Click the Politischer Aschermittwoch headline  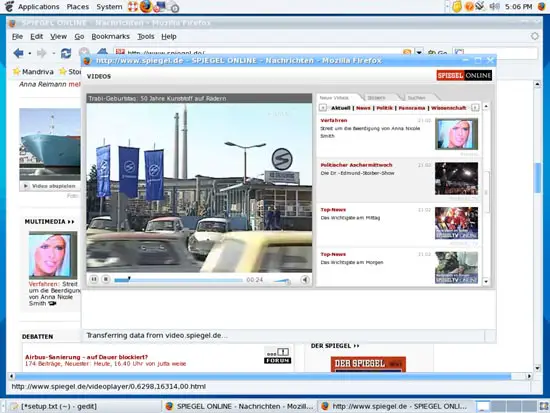pos(356,165)
